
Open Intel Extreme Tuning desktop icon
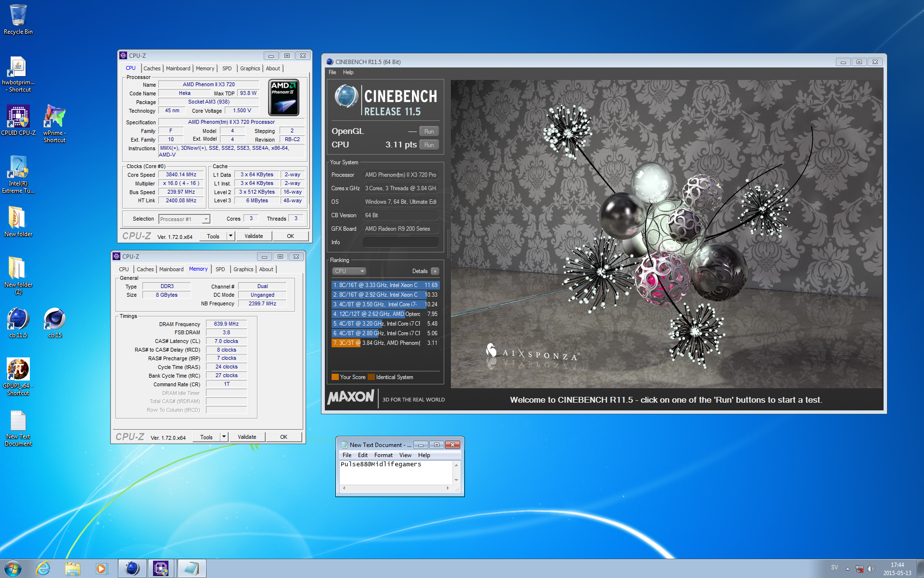(18, 174)
